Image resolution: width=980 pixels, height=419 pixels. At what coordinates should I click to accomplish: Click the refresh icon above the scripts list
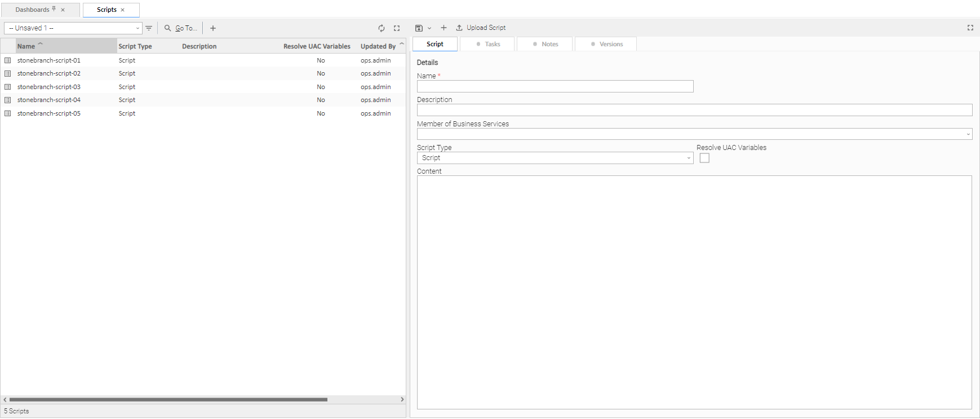coord(382,28)
